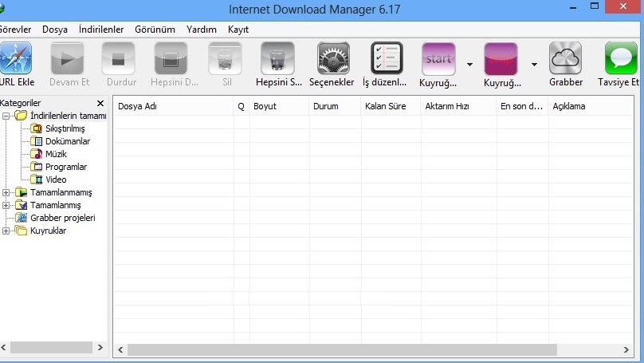Click the download list scroll left arrow
This screenshot has height=363, width=644.
(120, 350)
